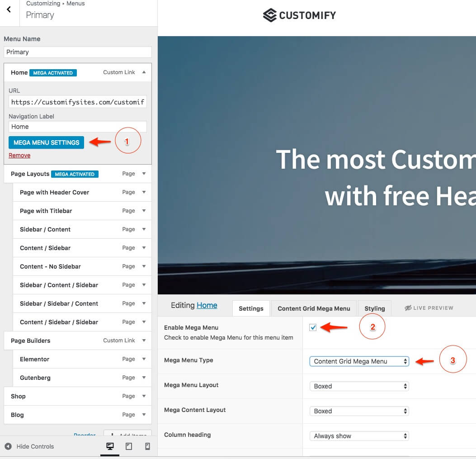The height and width of the screenshot is (459, 476).
Task: Click the Gutenberg menu item title
Action: [35, 378]
